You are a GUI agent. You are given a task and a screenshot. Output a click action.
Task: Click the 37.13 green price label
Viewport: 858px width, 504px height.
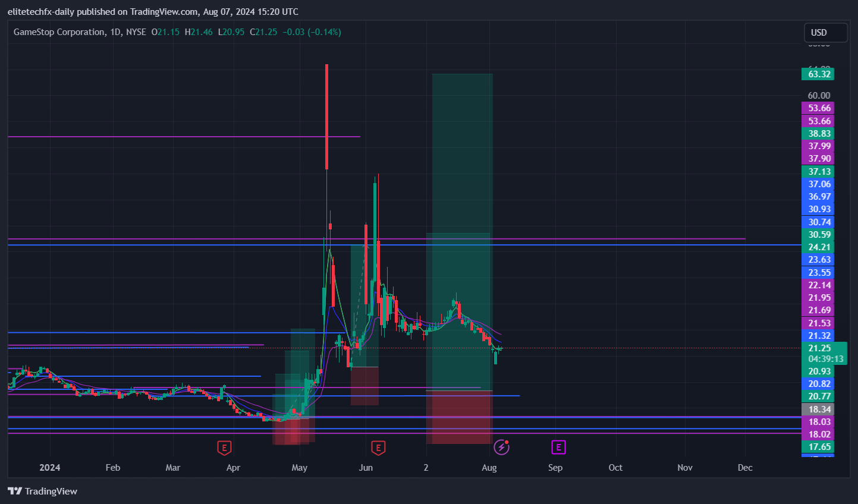[x=818, y=172]
